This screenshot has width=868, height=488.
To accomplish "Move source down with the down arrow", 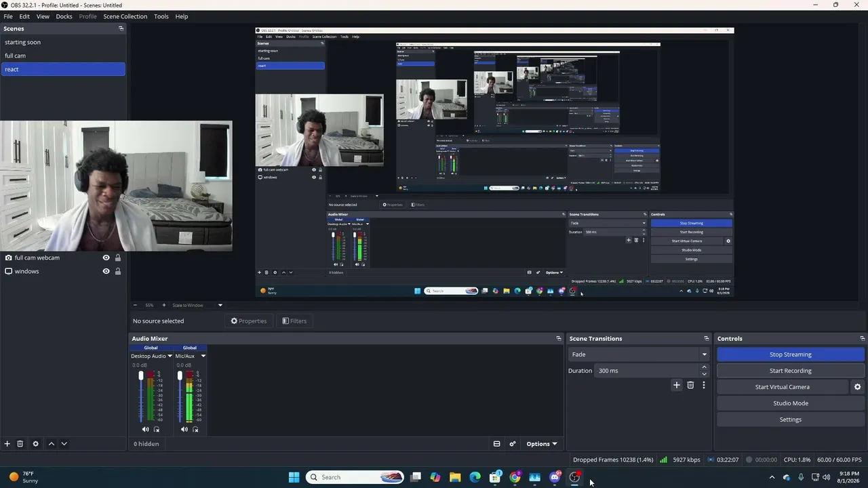I will point(64,444).
